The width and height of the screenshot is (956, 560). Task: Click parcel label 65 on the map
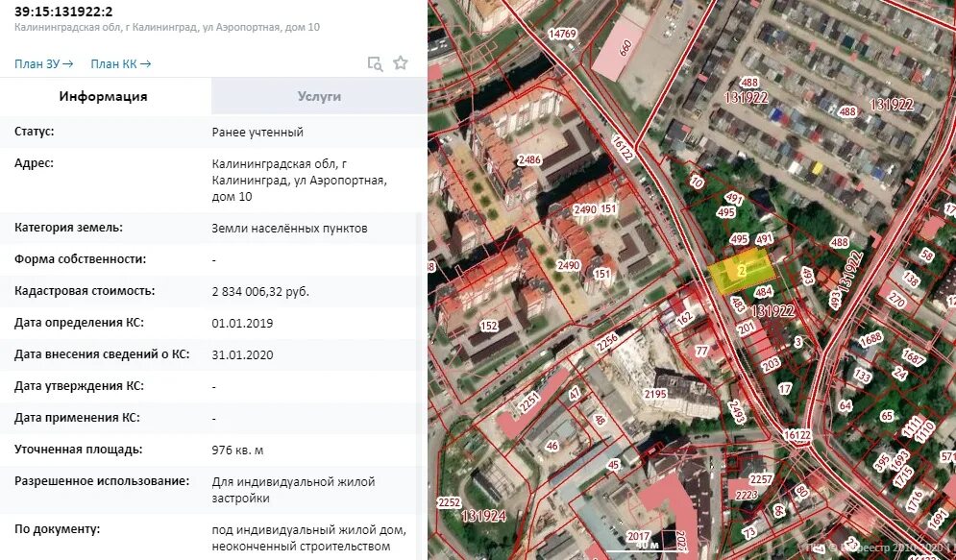pyautogui.click(x=887, y=416)
